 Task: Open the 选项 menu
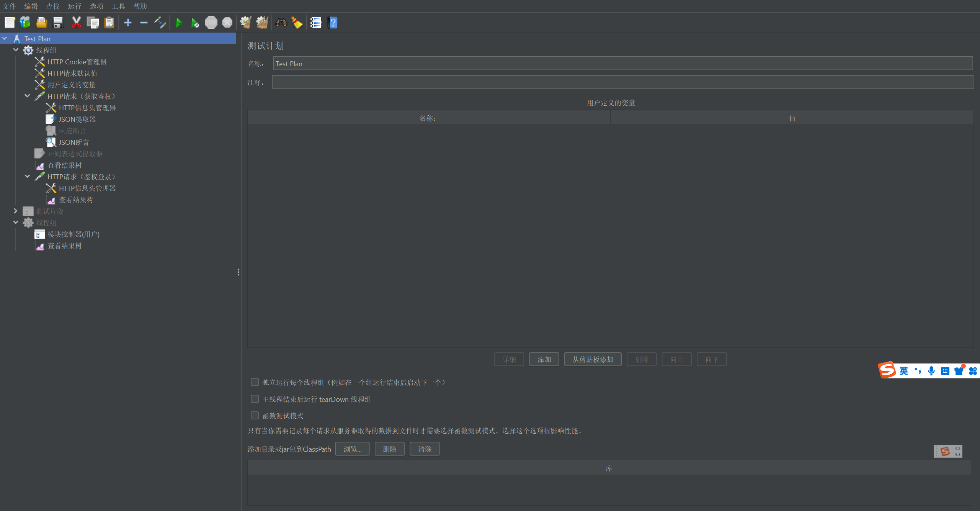tap(96, 6)
